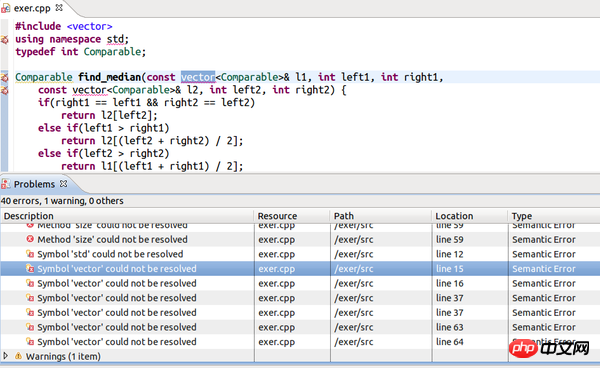
Task: Close the Problems view tab
Action: [64, 184]
